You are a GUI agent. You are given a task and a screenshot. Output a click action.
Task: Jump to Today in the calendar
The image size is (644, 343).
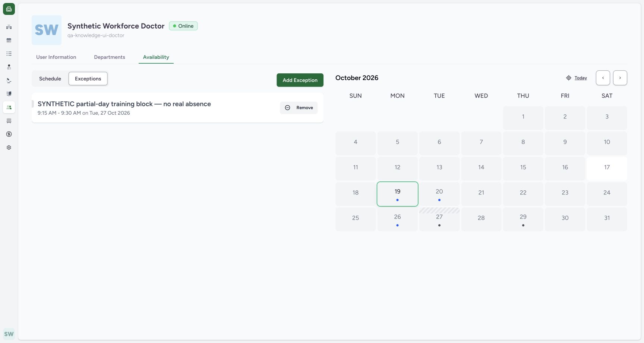(x=581, y=78)
